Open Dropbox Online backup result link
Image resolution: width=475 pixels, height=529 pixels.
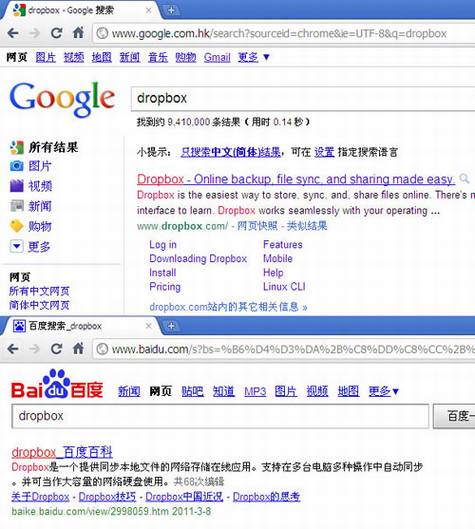(296, 179)
